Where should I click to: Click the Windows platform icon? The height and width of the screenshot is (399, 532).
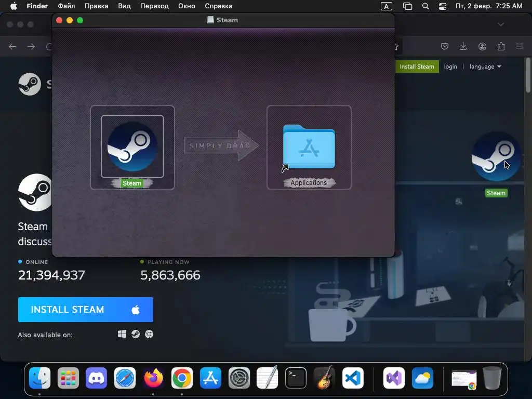coord(122,334)
